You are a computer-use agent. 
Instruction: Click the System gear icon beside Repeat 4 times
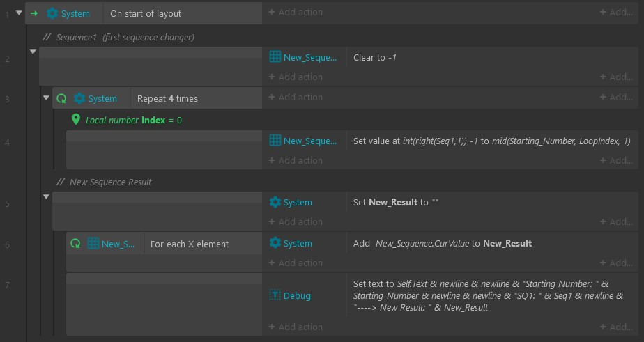point(79,98)
